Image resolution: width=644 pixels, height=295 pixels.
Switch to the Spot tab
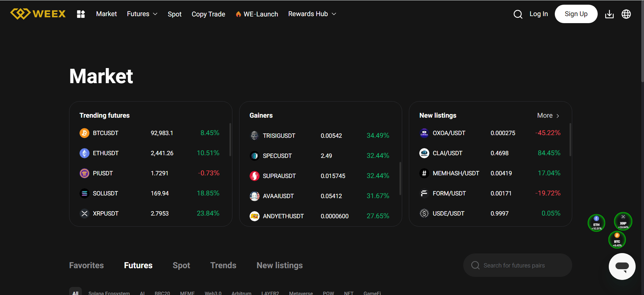pos(181,265)
